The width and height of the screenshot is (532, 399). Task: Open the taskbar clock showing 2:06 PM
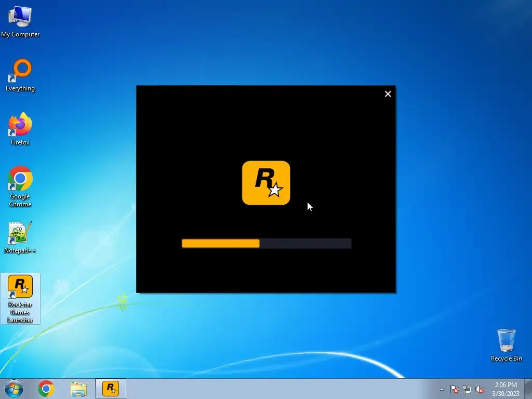point(506,389)
